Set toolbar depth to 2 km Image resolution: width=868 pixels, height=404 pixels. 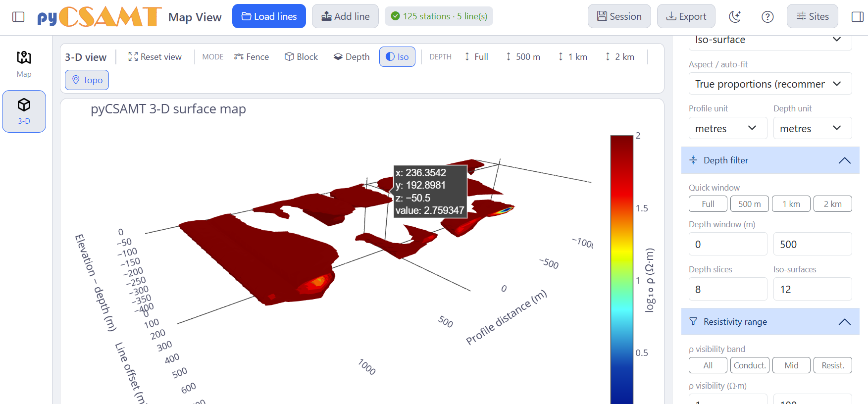pyautogui.click(x=619, y=57)
